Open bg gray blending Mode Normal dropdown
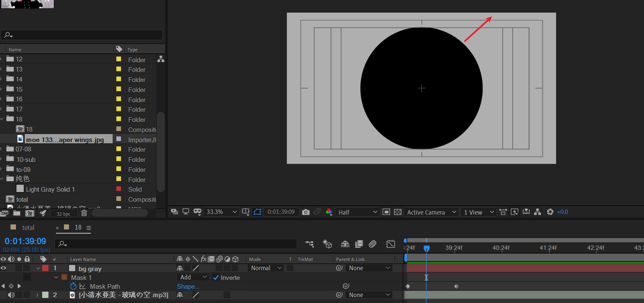 pyautogui.click(x=266, y=268)
